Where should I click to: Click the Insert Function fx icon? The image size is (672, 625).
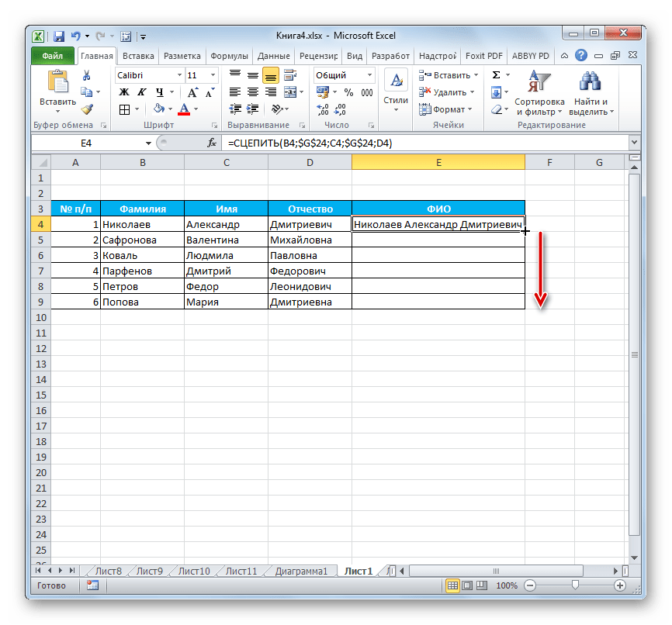click(x=212, y=143)
